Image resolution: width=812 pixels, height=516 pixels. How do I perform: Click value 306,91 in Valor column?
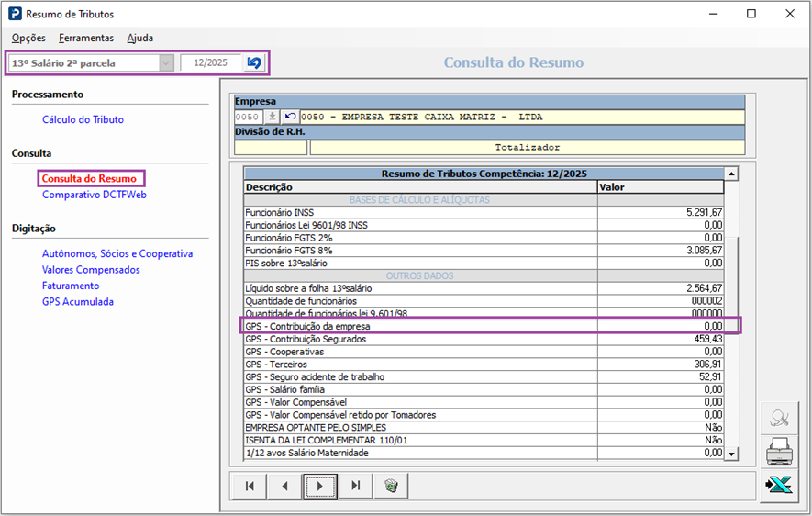[708, 365]
